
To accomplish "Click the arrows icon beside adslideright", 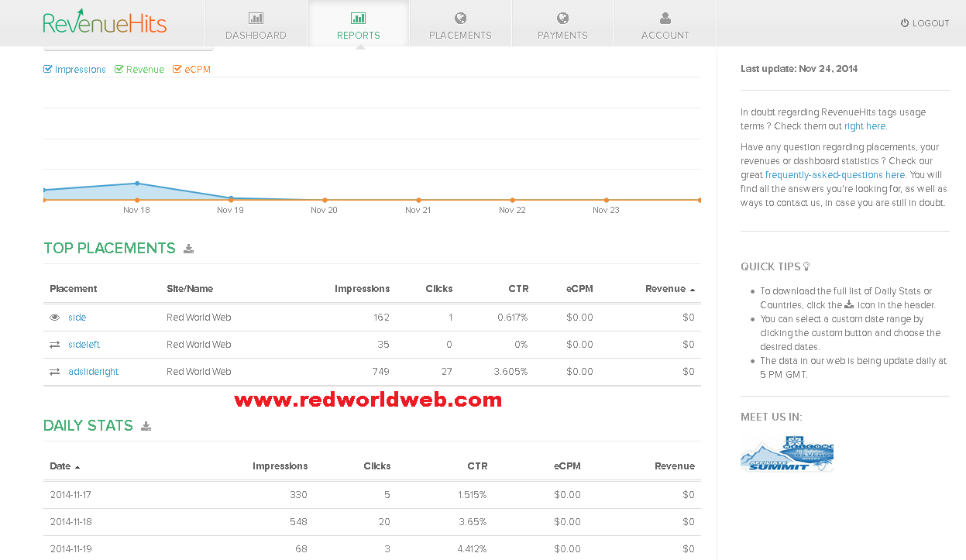I will tap(55, 372).
